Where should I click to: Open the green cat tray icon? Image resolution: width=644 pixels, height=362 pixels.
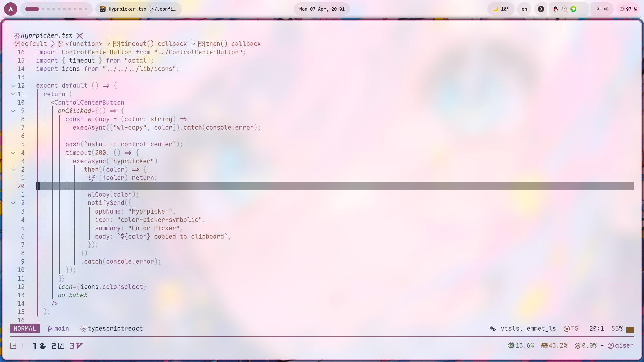[573, 9]
